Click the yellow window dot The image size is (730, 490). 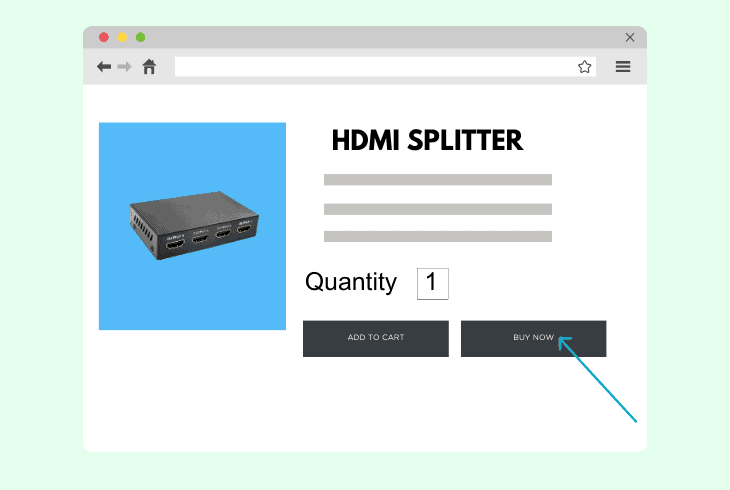(122, 37)
